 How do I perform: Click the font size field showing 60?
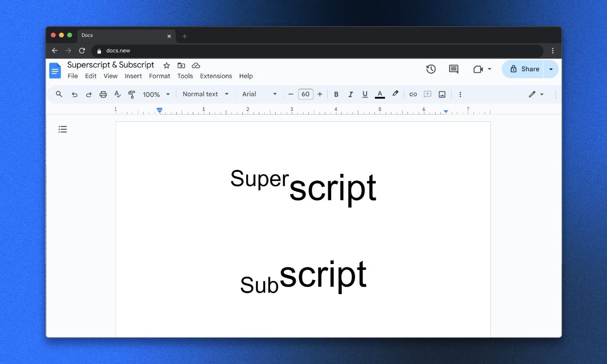(305, 95)
